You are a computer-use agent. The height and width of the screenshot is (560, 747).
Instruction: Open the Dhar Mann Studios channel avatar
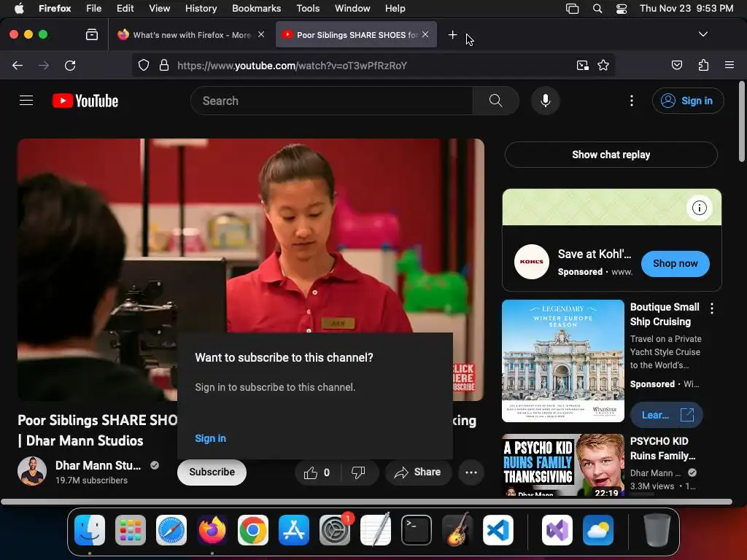pyautogui.click(x=32, y=472)
